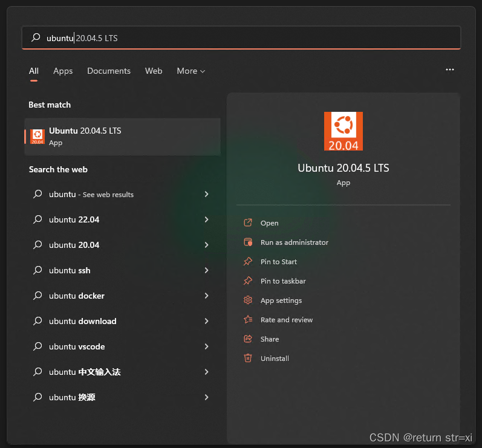Select the 'Ubuntu 20.04.5 LTS' best match text

[x=85, y=131]
